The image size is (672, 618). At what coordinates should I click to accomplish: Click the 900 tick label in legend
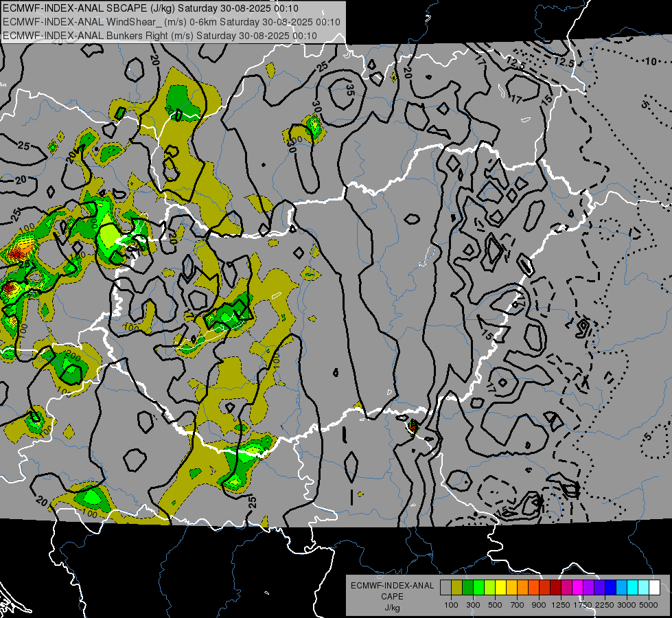coord(539,605)
